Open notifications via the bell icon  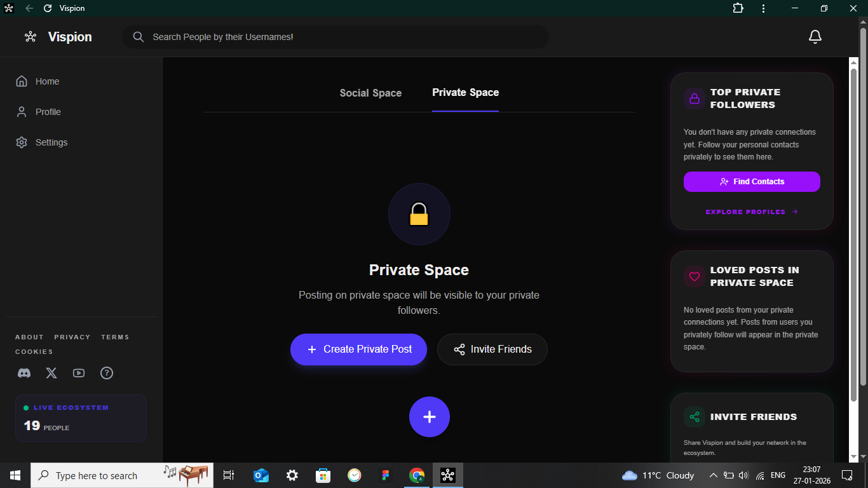(815, 37)
